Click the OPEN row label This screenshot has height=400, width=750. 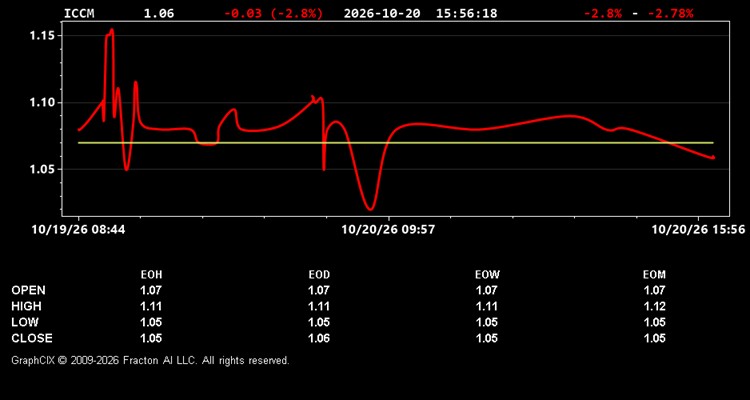[28, 290]
